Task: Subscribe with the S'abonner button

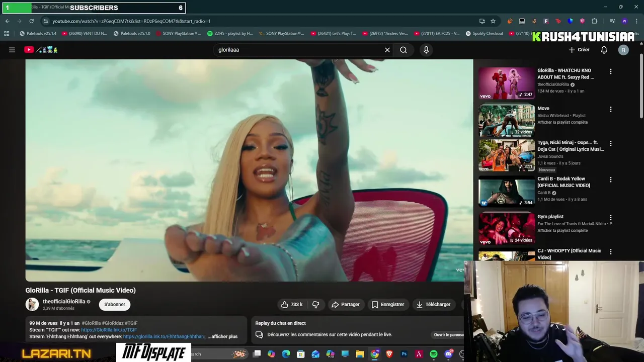Action: pyautogui.click(x=115, y=304)
